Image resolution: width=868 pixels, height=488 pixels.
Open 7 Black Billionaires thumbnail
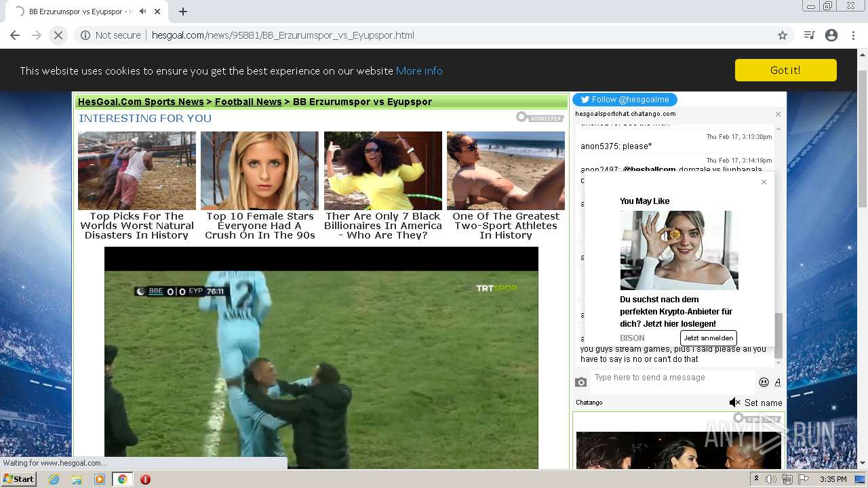tap(383, 171)
